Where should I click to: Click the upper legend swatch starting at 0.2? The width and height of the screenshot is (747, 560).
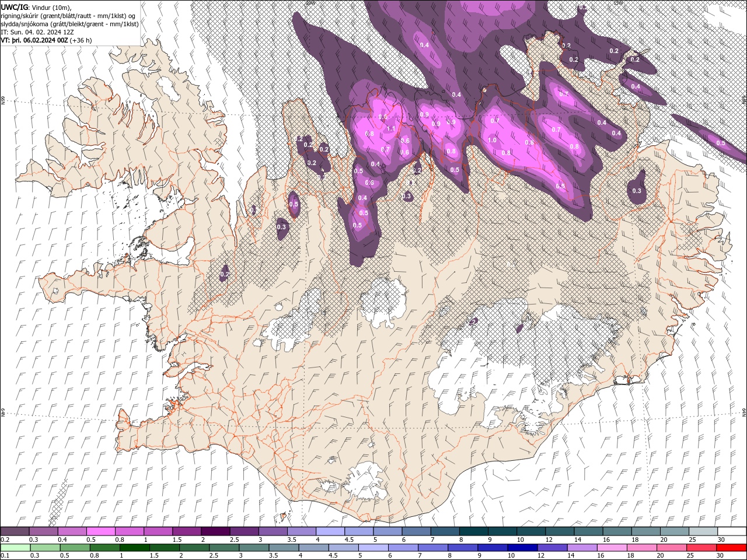[x=15, y=531]
